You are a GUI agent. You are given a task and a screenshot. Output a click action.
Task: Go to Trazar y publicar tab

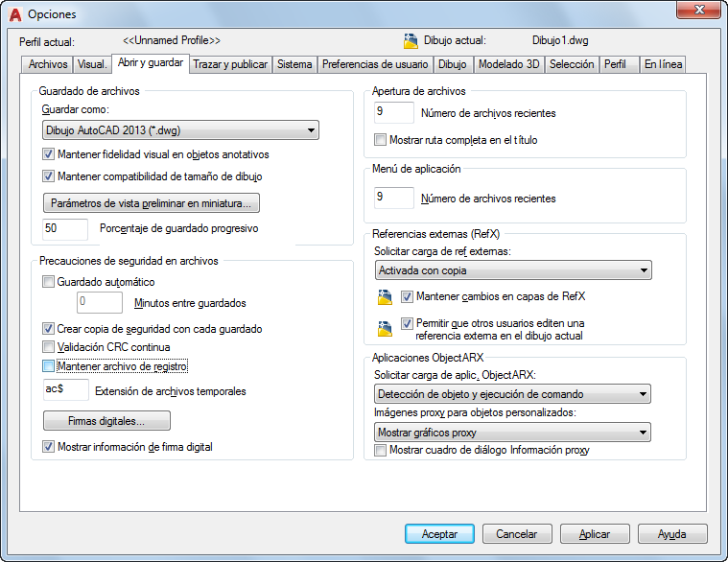coord(230,64)
